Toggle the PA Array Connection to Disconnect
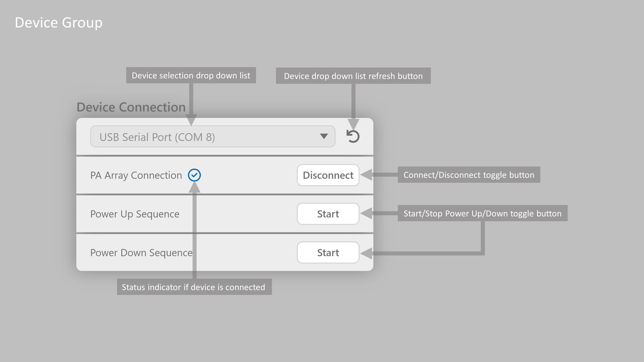Screen dimensions: 644x362 point(328,175)
